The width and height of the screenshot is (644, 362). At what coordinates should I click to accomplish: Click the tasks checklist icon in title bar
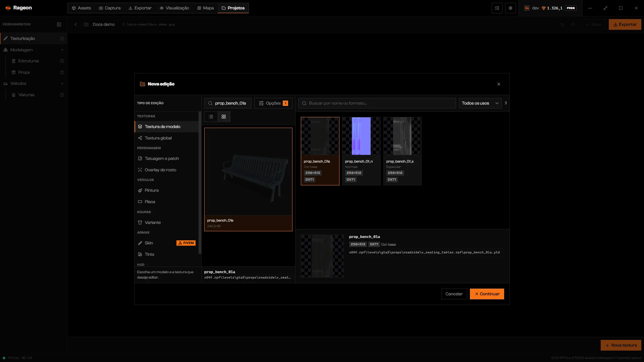497,8
